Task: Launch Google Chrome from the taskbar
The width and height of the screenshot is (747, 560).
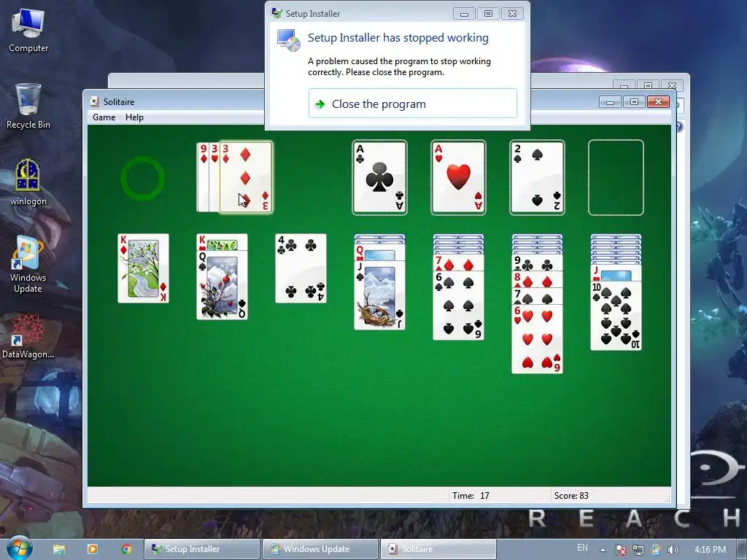Action: [126, 549]
